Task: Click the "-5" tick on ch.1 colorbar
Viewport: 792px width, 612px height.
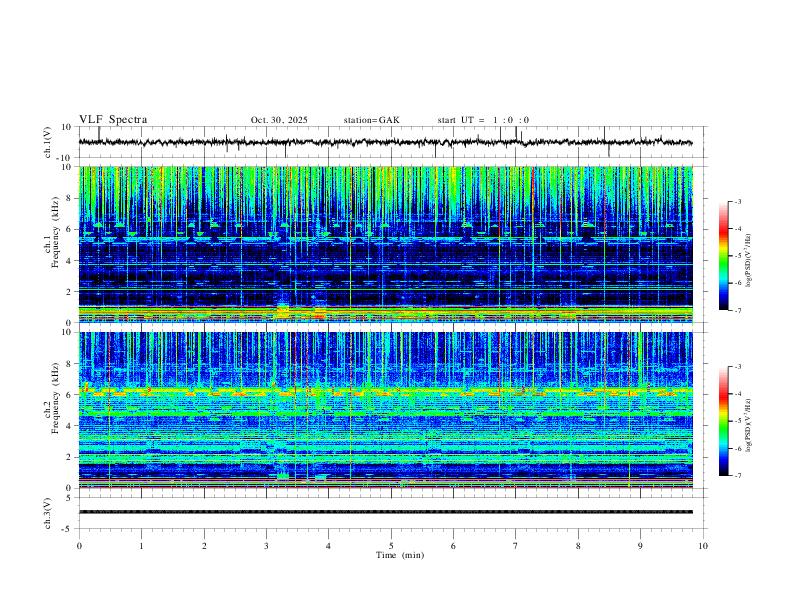Action: [x=738, y=256]
